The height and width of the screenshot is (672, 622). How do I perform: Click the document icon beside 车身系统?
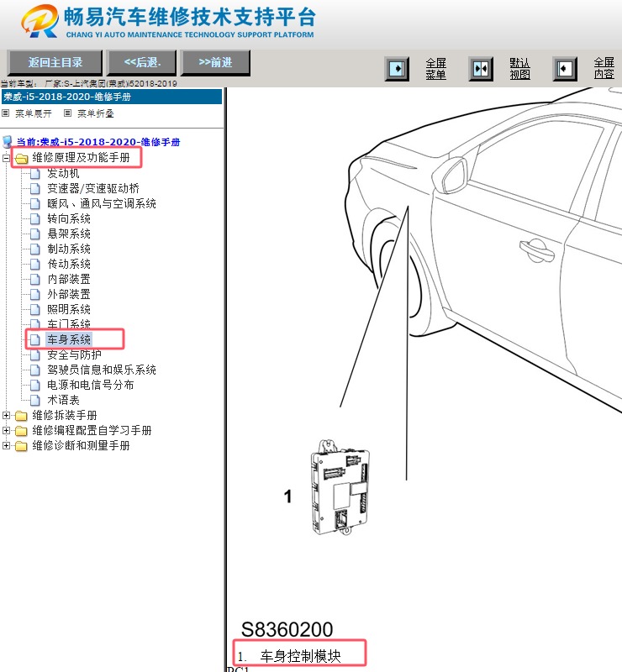(x=35, y=340)
